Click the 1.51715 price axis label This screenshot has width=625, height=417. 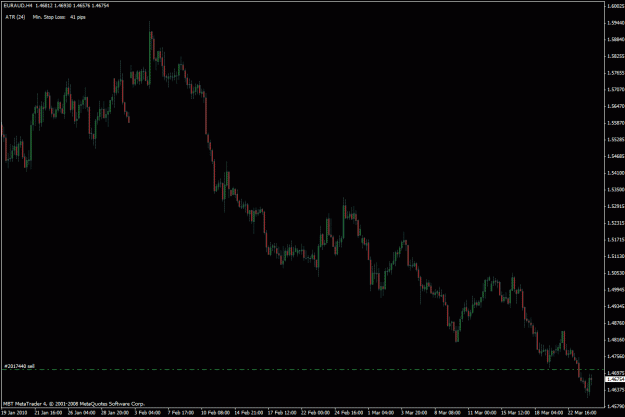[616, 240]
